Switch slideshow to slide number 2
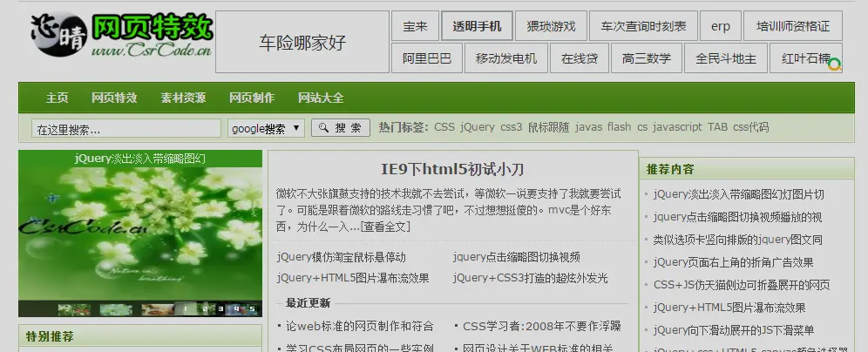The width and height of the screenshot is (868, 352). [x=205, y=308]
